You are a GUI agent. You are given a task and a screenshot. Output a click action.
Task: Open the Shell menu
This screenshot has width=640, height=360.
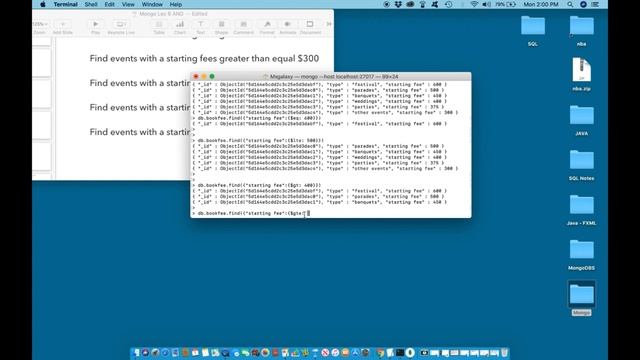(x=91, y=4)
